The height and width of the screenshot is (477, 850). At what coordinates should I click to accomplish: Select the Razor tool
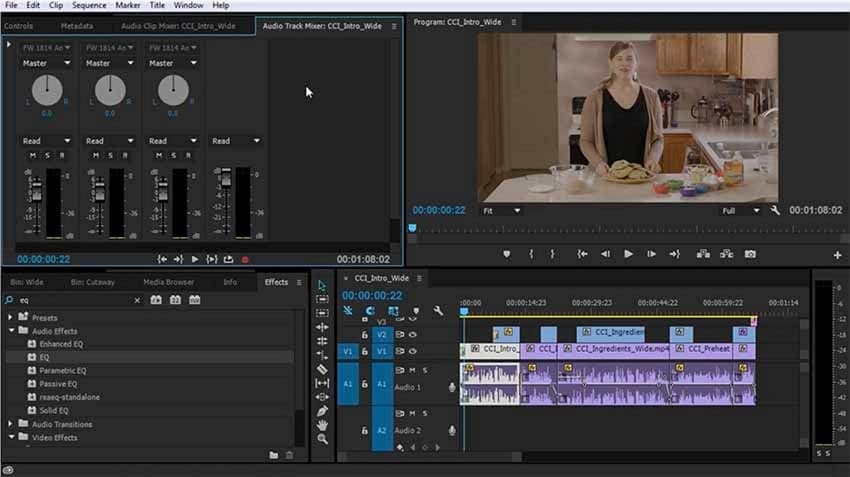click(x=322, y=369)
